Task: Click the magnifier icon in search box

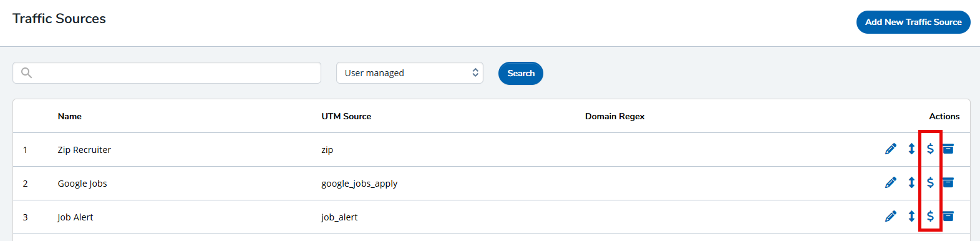Action: [26, 73]
